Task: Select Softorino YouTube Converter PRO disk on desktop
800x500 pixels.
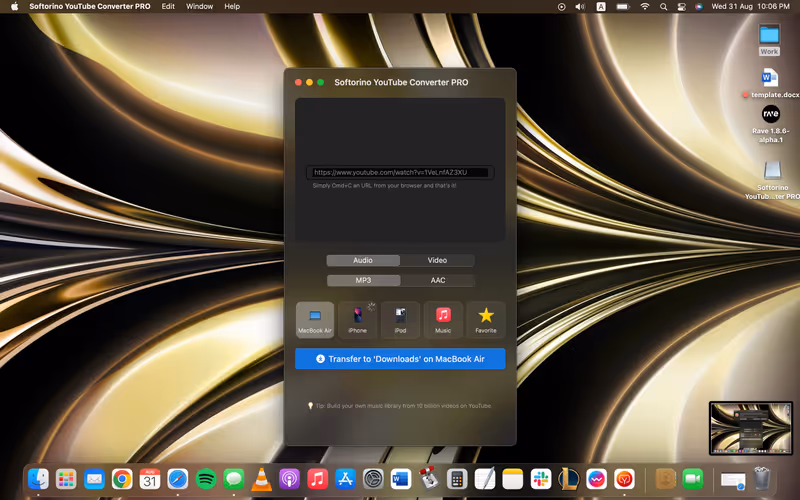Action: pyautogui.click(x=772, y=180)
